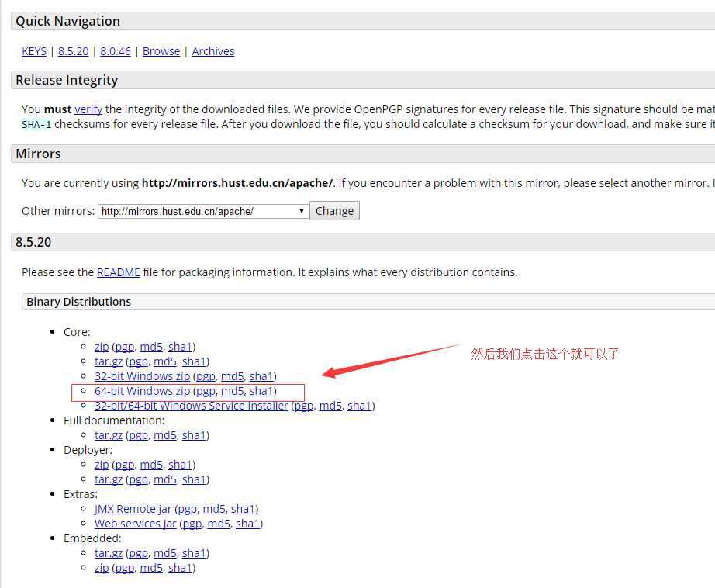
Task: Open md5 for Web services jar
Action: coord(219,524)
